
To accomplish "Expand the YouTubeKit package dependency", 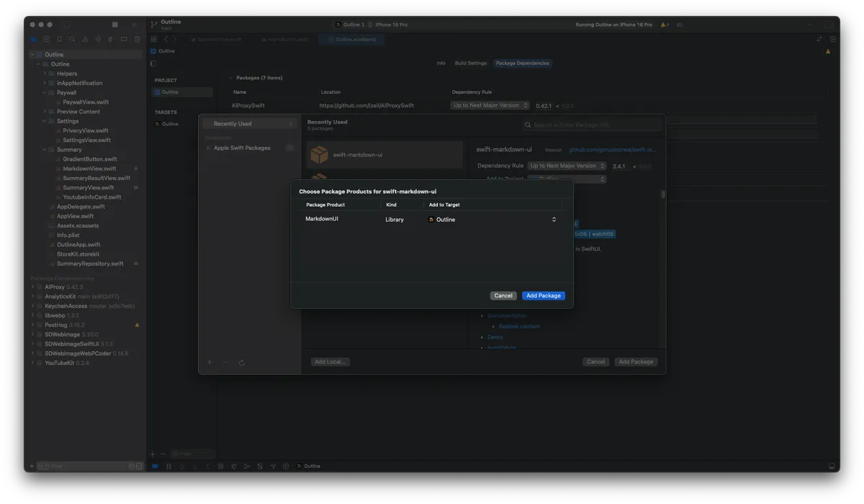I will pos(32,363).
